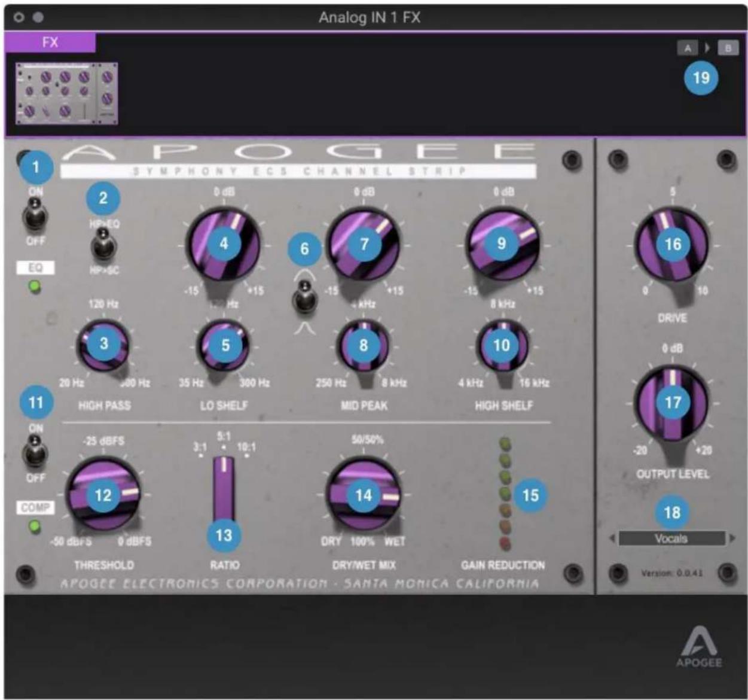Click the Drive knob

(x=673, y=244)
